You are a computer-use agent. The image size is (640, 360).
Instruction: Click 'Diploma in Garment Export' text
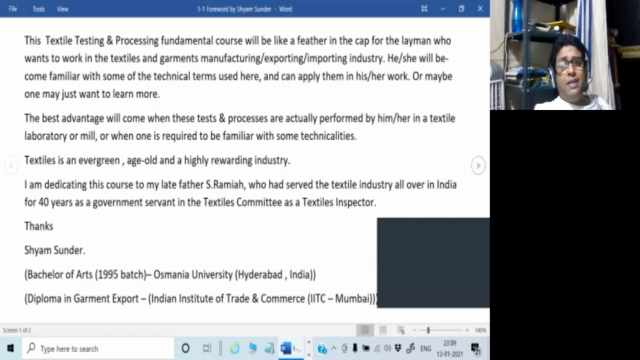pyautogui.click(x=83, y=299)
